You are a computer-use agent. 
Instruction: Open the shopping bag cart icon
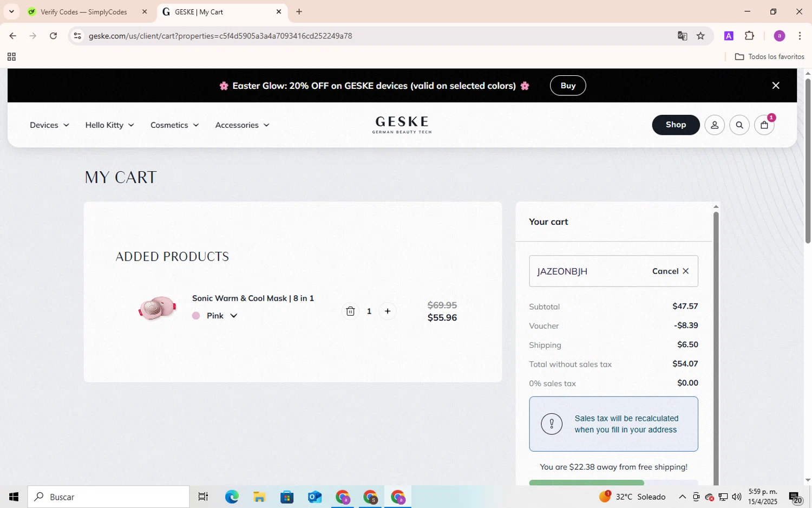point(764,125)
